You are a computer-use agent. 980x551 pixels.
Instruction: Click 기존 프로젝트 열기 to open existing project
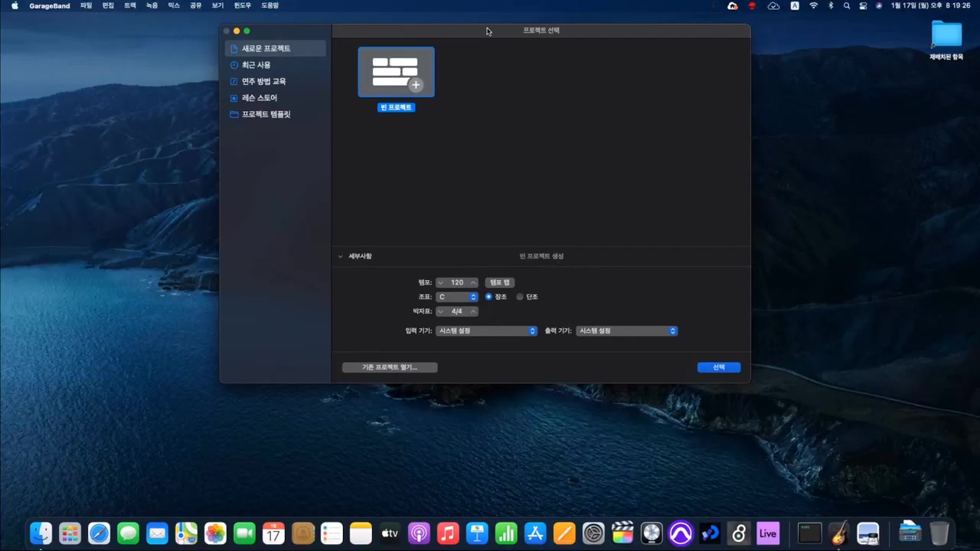coord(389,367)
